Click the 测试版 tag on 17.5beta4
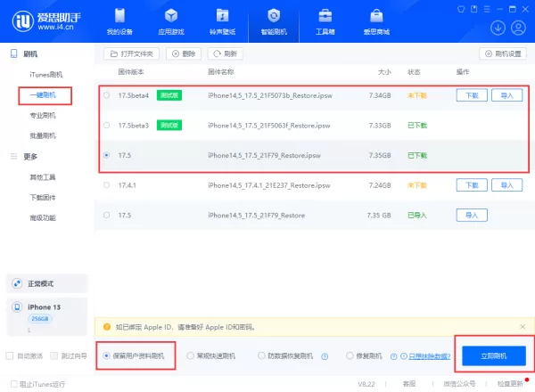 pyautogui.click(x=169, y=95)
